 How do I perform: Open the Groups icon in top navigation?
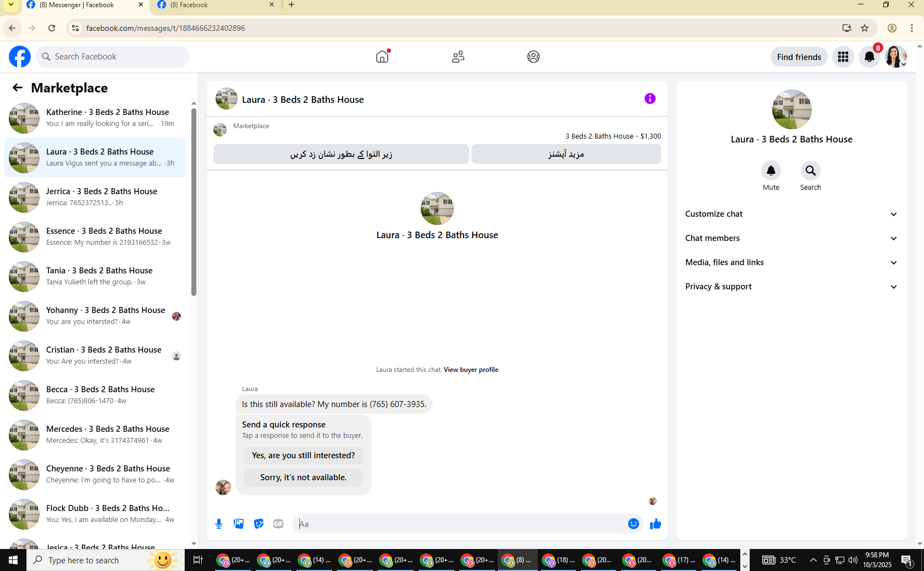(533, 57)
